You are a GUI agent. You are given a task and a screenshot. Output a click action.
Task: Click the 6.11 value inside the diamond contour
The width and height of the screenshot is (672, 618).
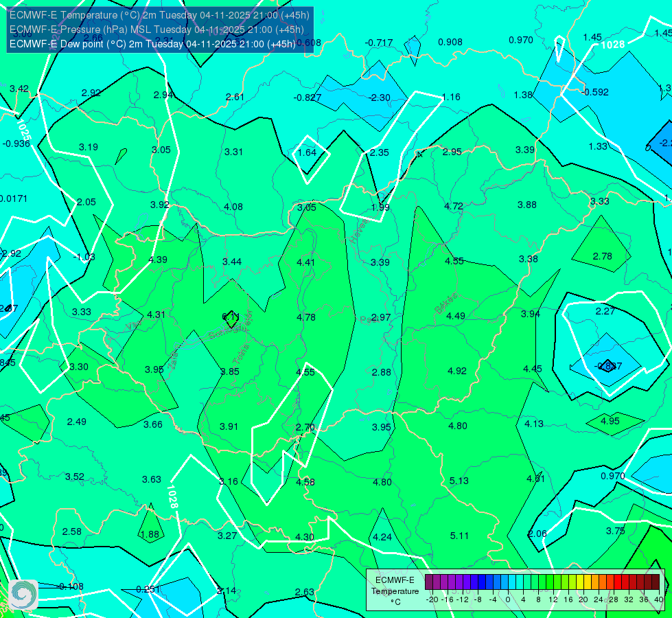[x=231, y=317]
